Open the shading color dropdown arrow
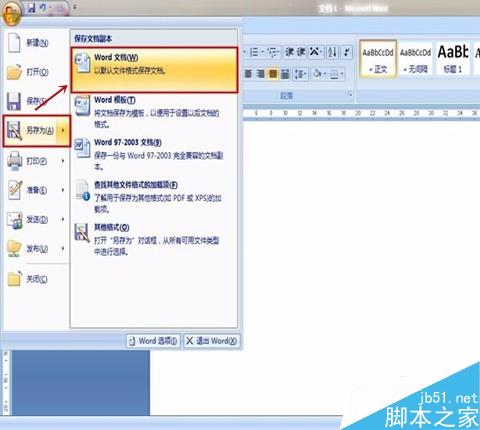The image size is (480, 430). tap(325, 74)
